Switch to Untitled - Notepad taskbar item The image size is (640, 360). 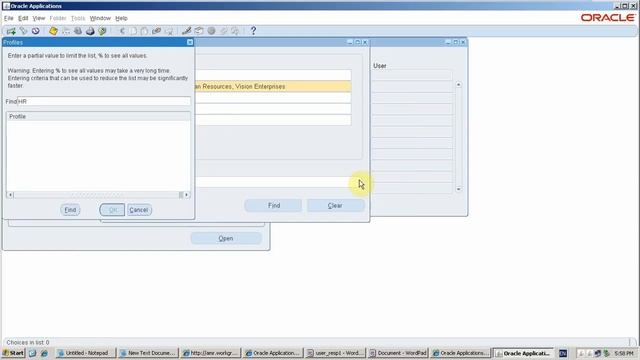[x=86, y=353]
